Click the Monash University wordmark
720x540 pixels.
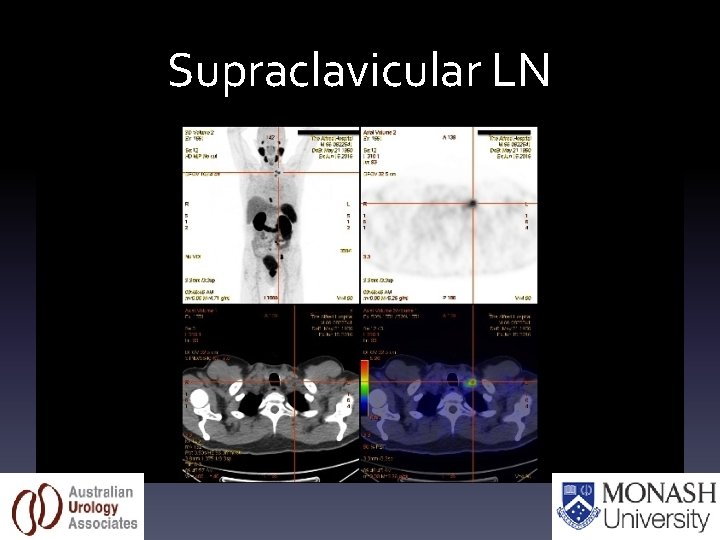coord(659,506)
